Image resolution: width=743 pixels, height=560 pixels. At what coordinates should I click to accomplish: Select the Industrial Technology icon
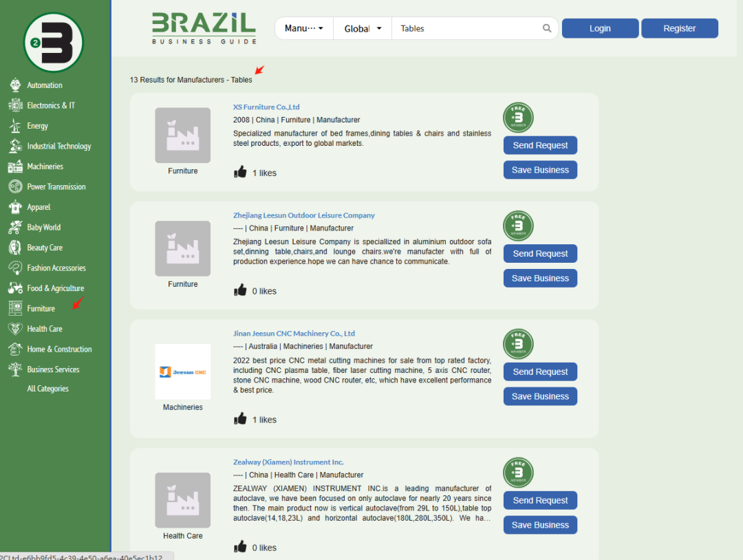[15, 146]
